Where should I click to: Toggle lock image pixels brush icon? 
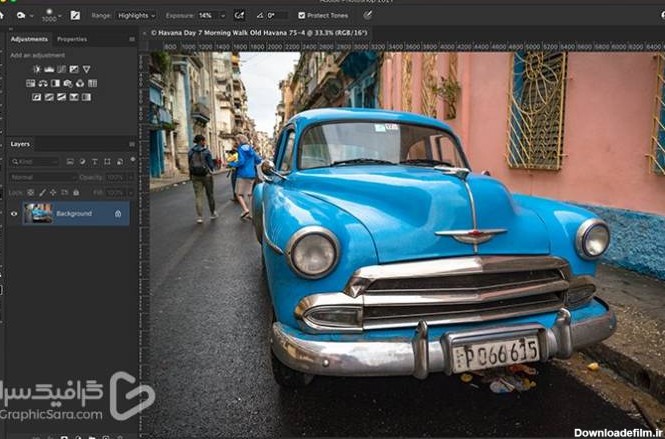(x=42, y=193)
